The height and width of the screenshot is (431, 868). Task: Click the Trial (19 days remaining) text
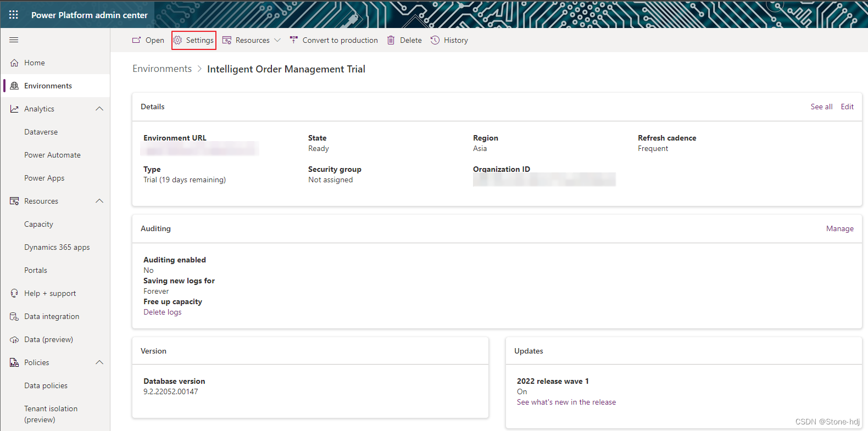pos(185,180)
